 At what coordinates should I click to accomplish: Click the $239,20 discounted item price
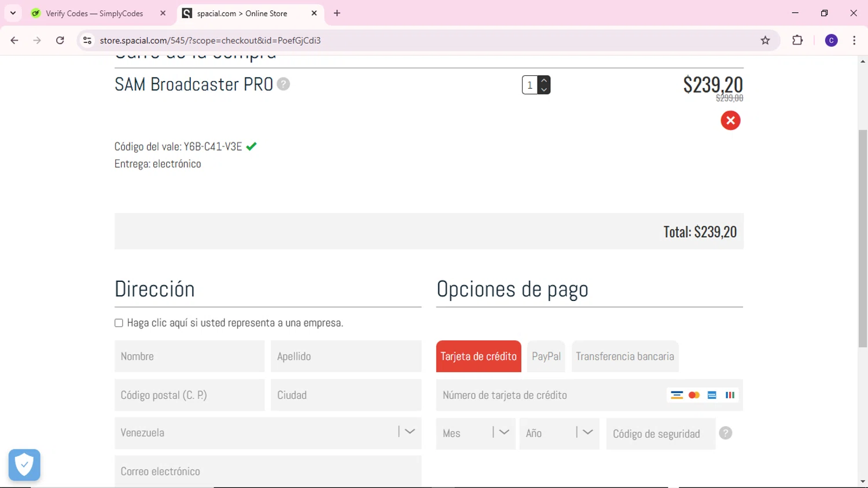(713, 85)
